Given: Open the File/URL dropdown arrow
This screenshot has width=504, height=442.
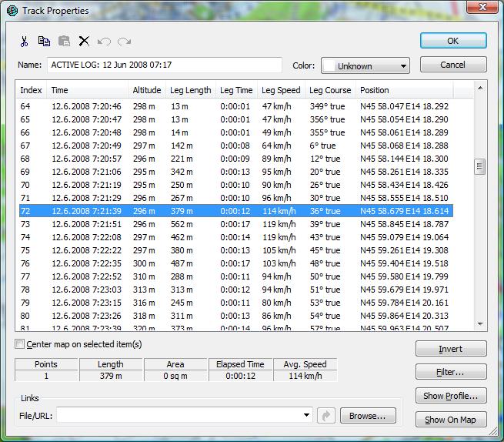Looking at the screenshot, I should click(307, 415).
